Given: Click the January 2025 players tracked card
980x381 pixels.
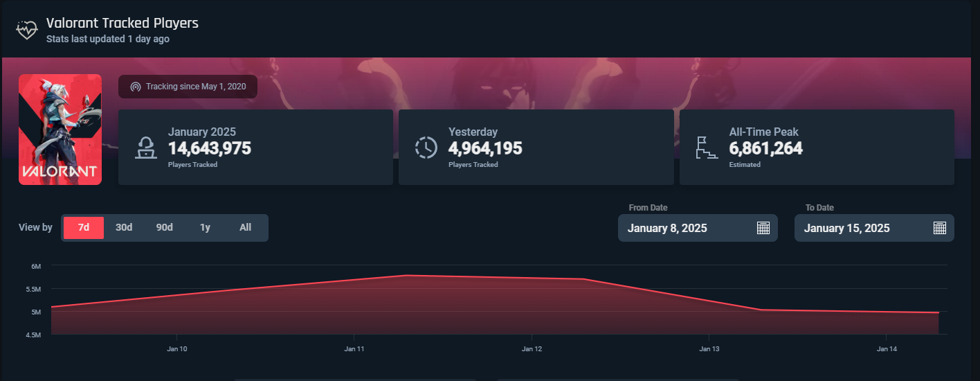Looking at the screenshot, I should pyautogui.click(x=255, y=147).
